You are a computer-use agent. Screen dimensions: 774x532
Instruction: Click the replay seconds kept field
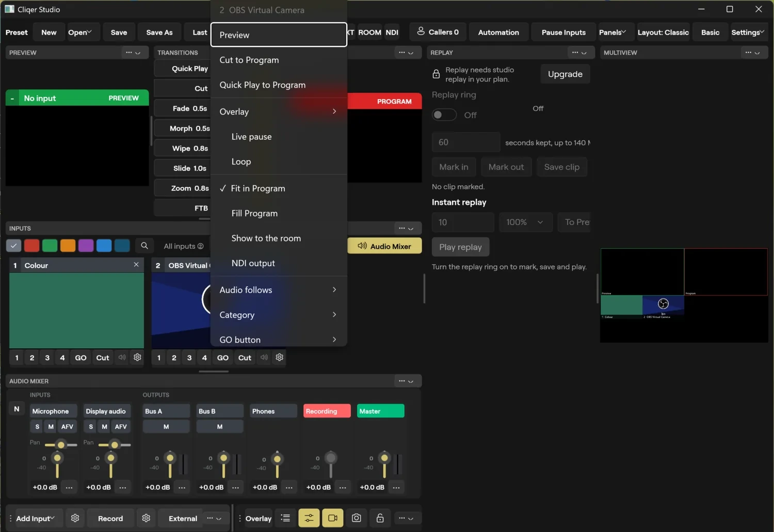tap(466, 142)
